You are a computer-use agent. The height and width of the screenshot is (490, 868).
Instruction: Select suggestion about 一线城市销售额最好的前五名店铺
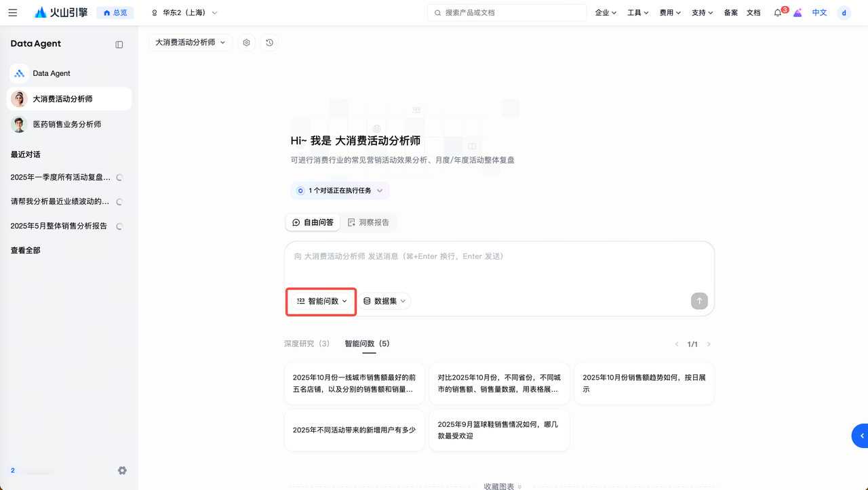coord(355,384)
